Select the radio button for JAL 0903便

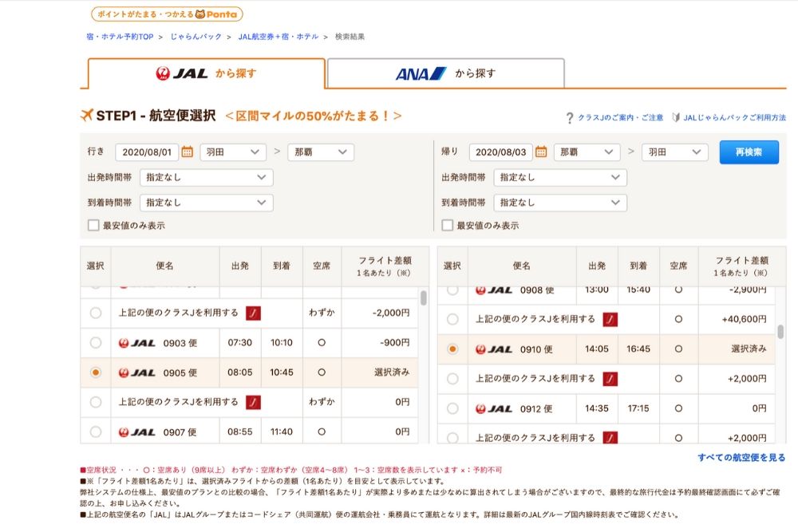click(96, 343)
